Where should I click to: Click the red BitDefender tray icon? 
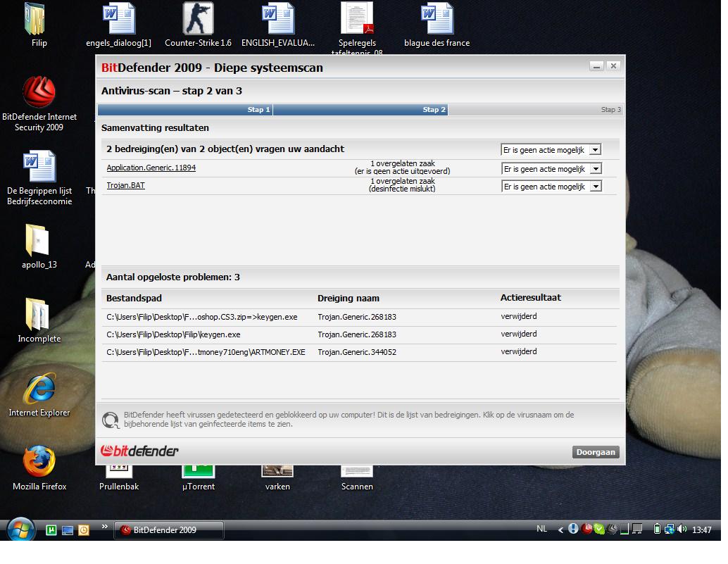[586, 529]
